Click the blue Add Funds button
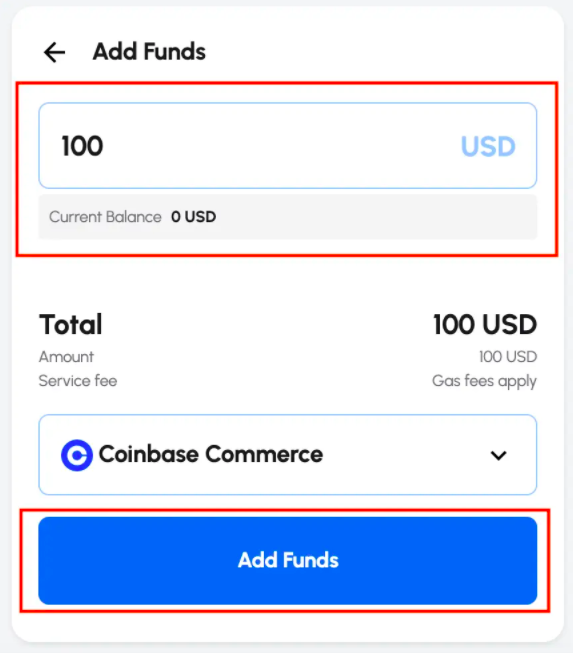The height and width of the screenshot is (653, 573). click(x=287, y=561)
